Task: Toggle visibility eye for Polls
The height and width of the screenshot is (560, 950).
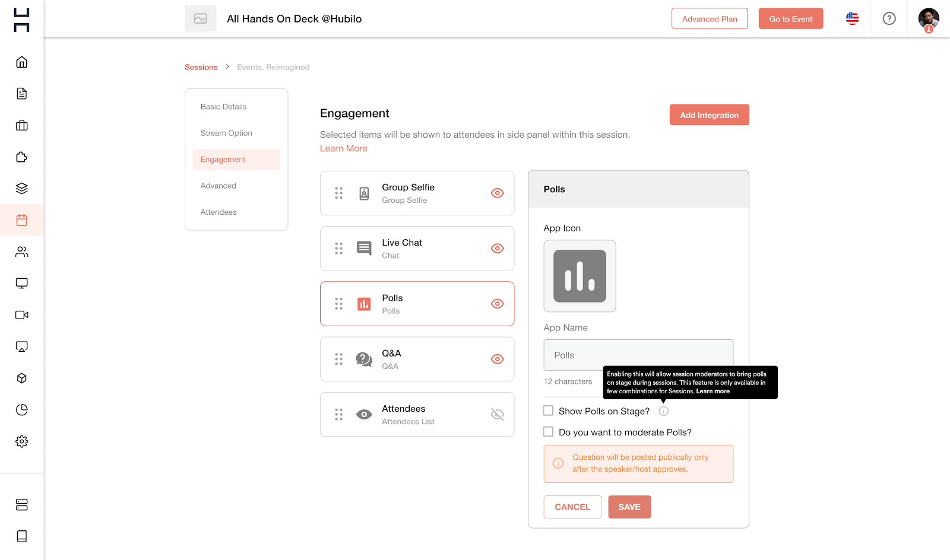Action: click(x=498, y=304)
